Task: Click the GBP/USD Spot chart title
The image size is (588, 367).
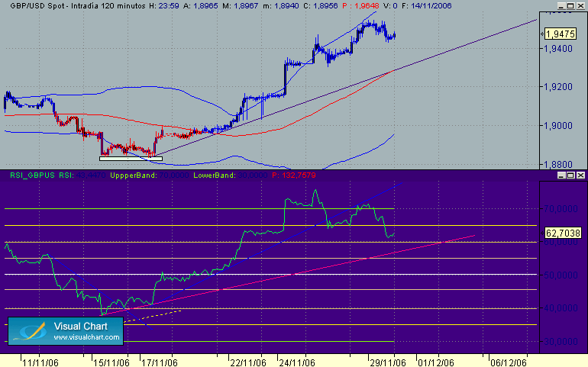Action: (78, 6)
